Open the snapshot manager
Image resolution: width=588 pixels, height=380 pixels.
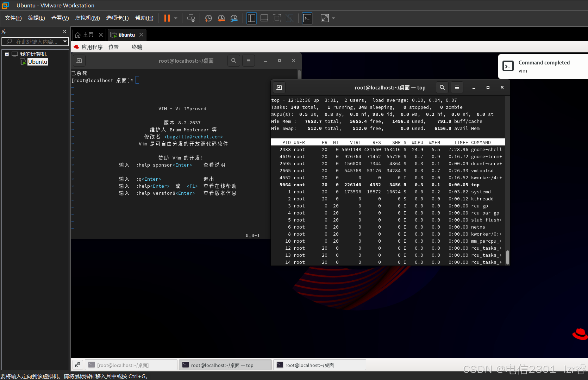coord(234,18)
